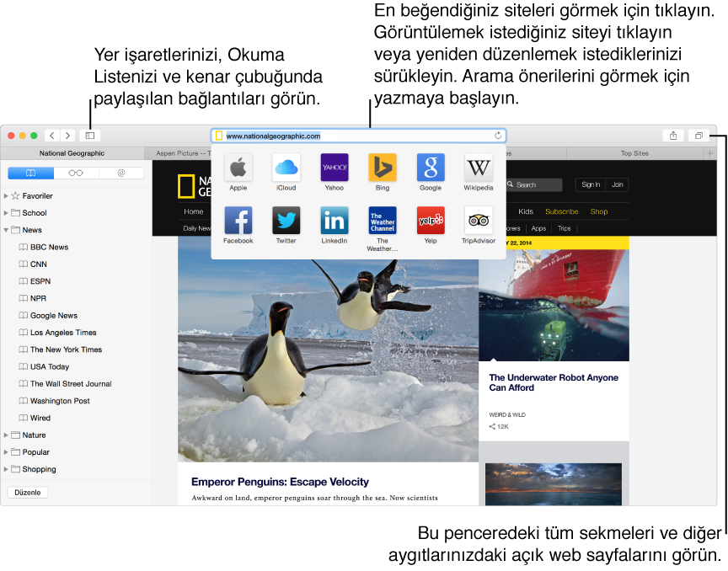Viewport: 728px width, 571px height.
Task: Click the iCloud favorite icon
Action: (x=286, y=168)
